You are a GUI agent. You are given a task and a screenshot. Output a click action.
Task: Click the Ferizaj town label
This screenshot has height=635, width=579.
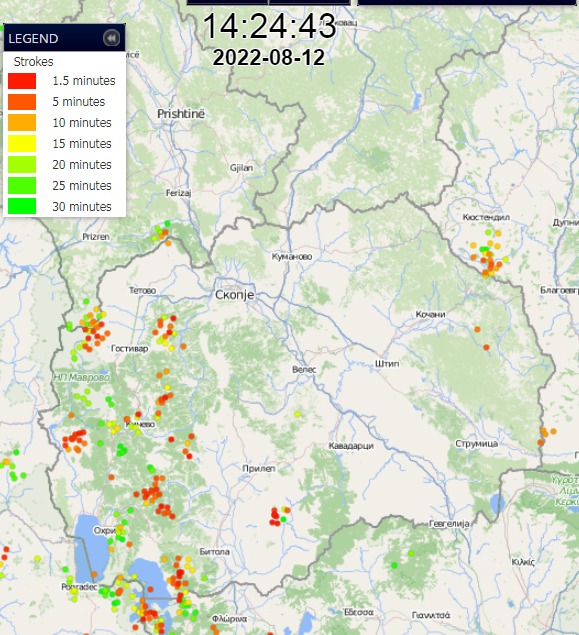[x=179, y=193]
